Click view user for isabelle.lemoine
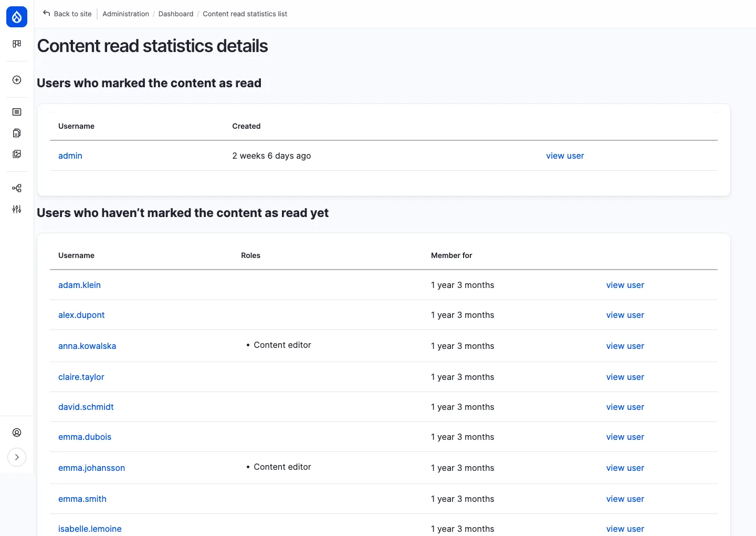 pyautogui.click(x=625, y=529)
